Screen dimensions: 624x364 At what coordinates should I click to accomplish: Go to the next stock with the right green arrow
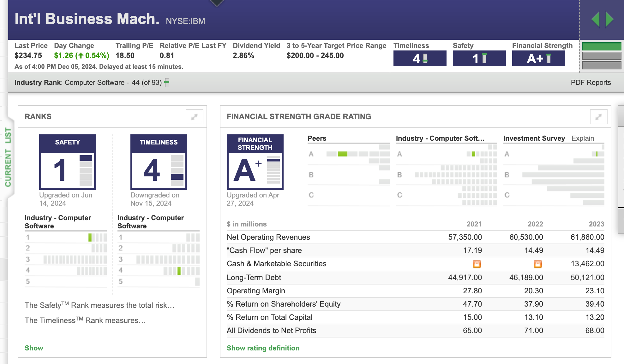tap(609, 20)
